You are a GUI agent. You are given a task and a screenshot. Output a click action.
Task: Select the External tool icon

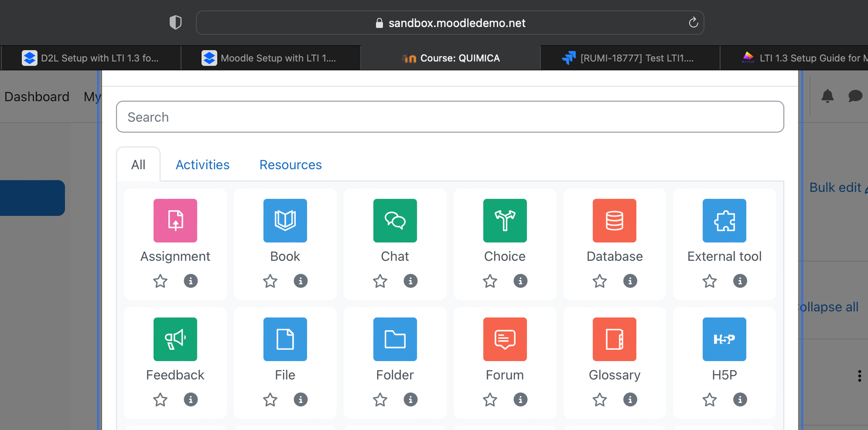click(x=724, y=221)
